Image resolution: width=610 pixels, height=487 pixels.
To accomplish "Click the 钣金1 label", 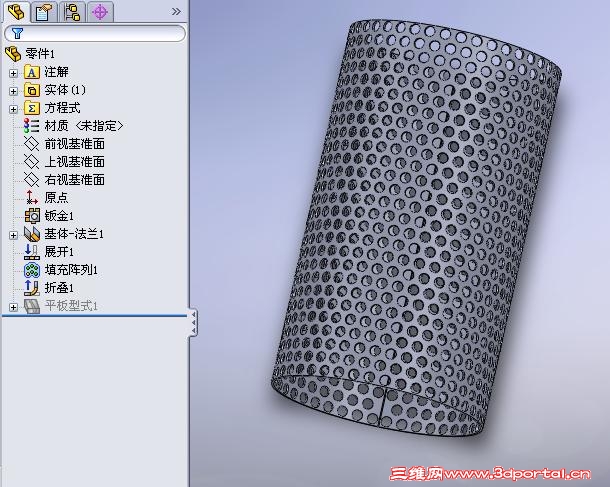I will coord(59,215).
